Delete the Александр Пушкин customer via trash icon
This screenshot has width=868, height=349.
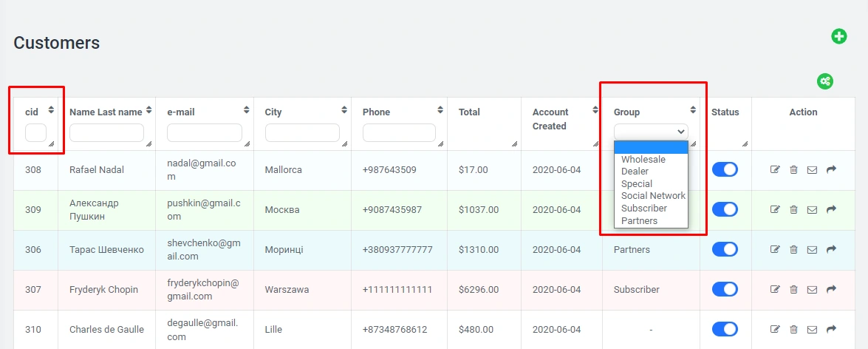793,210
